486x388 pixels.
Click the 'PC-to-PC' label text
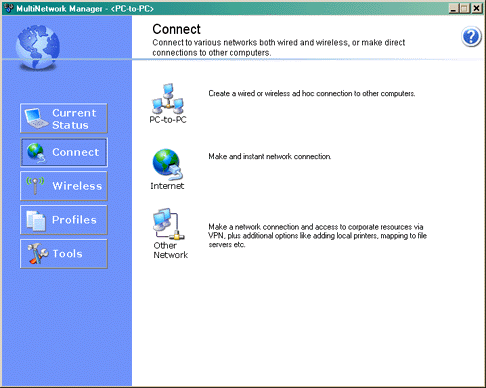click(x=168, y=120)
